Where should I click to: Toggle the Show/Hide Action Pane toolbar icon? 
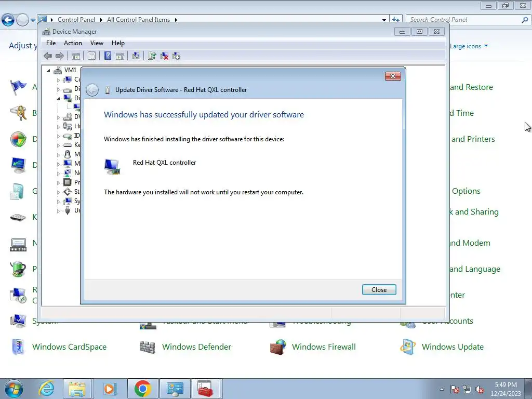120,56
